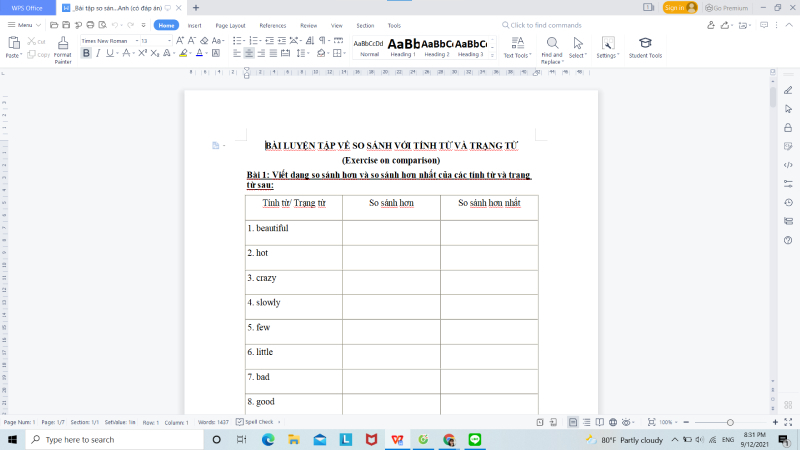Center align the text
Screen dimensions: 800x450
tap(249, 53)
